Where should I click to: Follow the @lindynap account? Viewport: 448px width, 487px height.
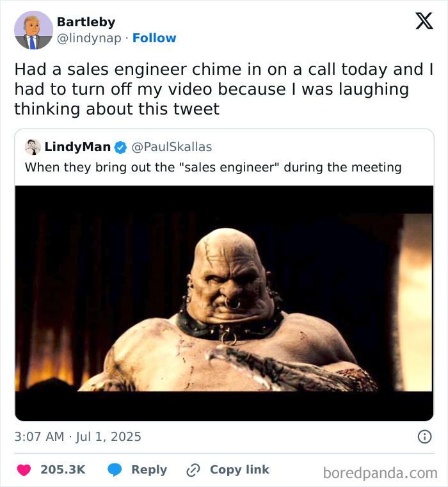154,38
